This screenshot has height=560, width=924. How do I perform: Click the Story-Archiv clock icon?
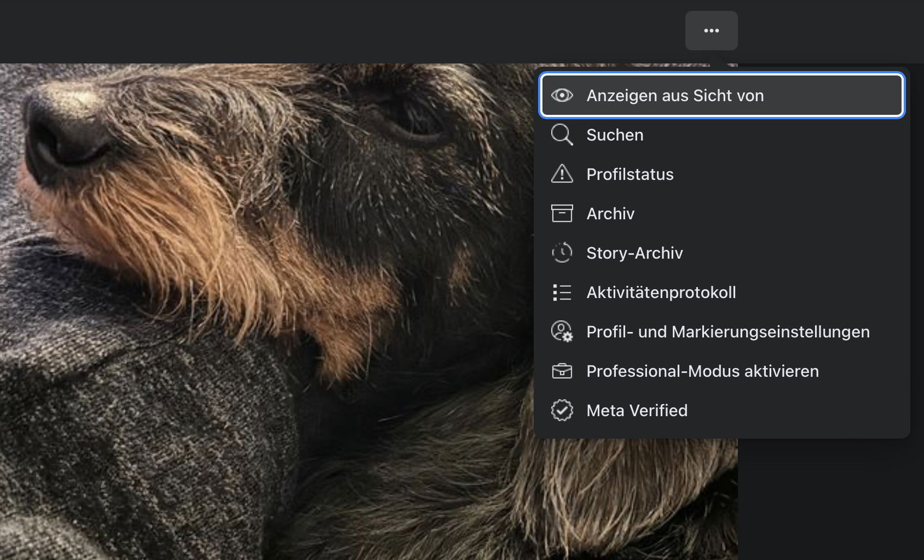click(x=562, y=253)
